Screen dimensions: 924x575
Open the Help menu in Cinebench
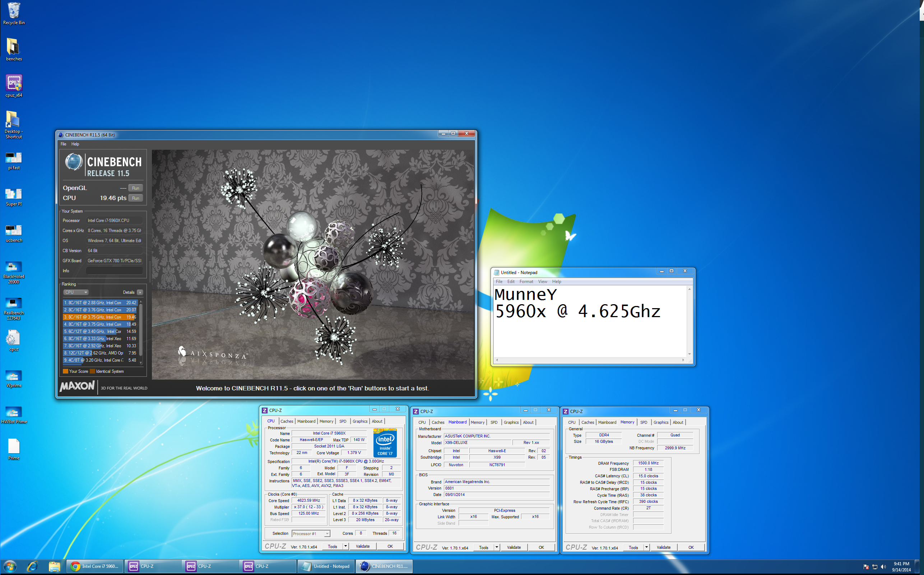(75, 144)
